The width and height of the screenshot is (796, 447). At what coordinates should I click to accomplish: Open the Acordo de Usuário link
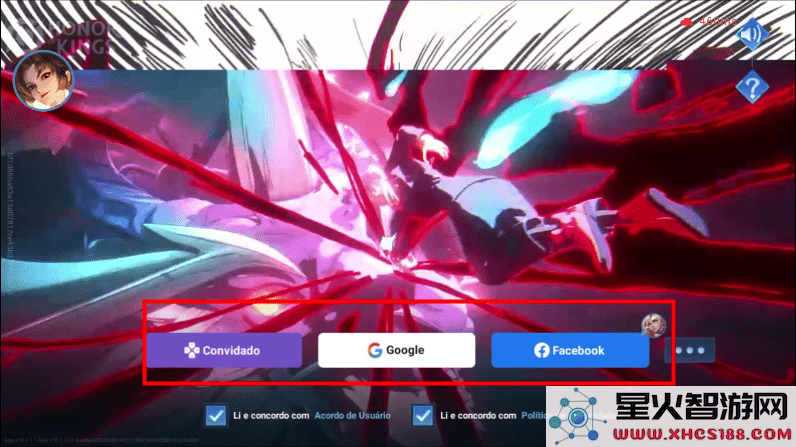352,416
